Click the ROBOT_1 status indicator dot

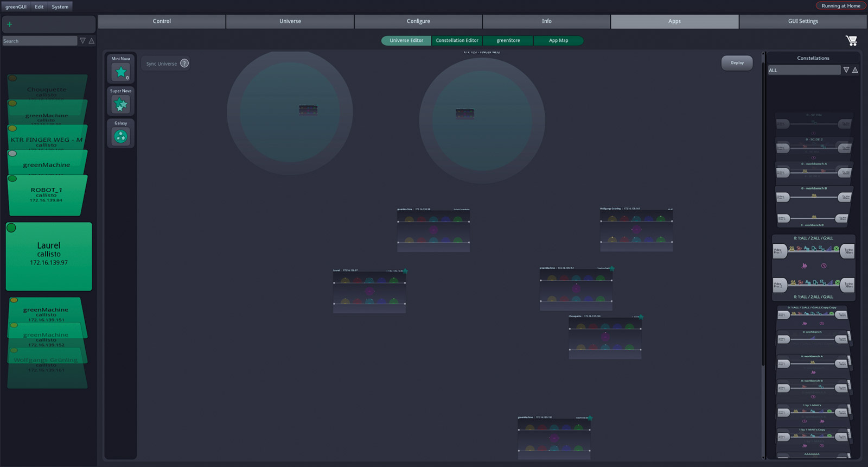coord(12,179)
